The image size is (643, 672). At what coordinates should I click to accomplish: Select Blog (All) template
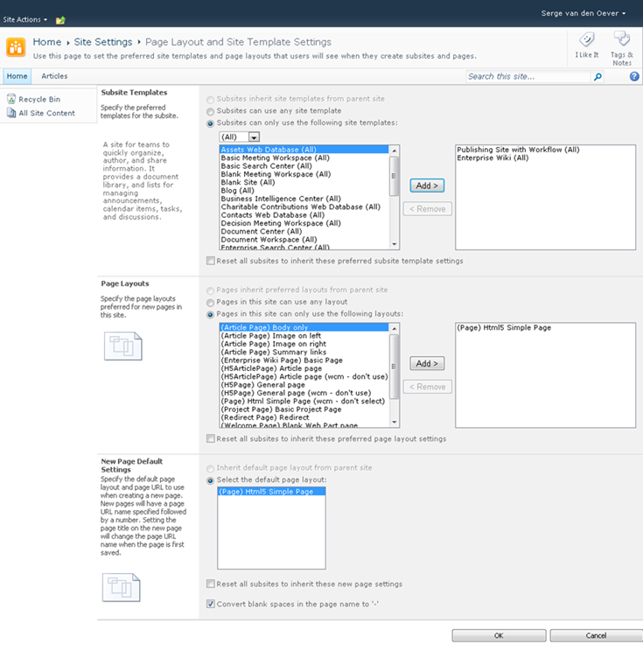point(304,190)
